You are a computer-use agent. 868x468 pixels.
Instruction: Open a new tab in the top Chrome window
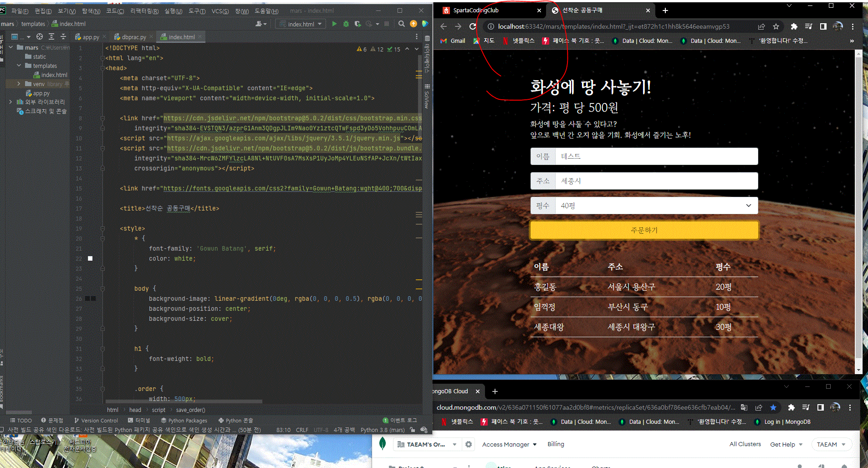coord(665,10)
